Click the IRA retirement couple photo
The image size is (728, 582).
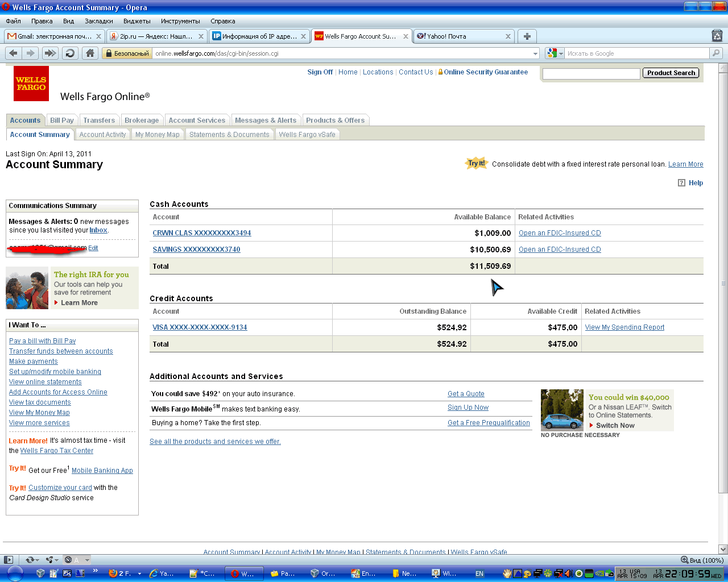pos(27,288)
